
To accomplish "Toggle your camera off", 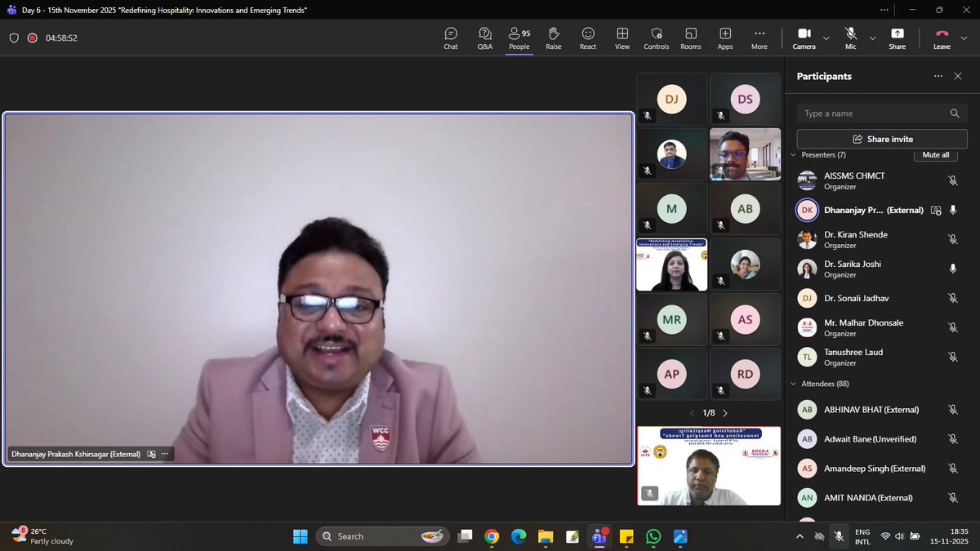I will point(804,38).
